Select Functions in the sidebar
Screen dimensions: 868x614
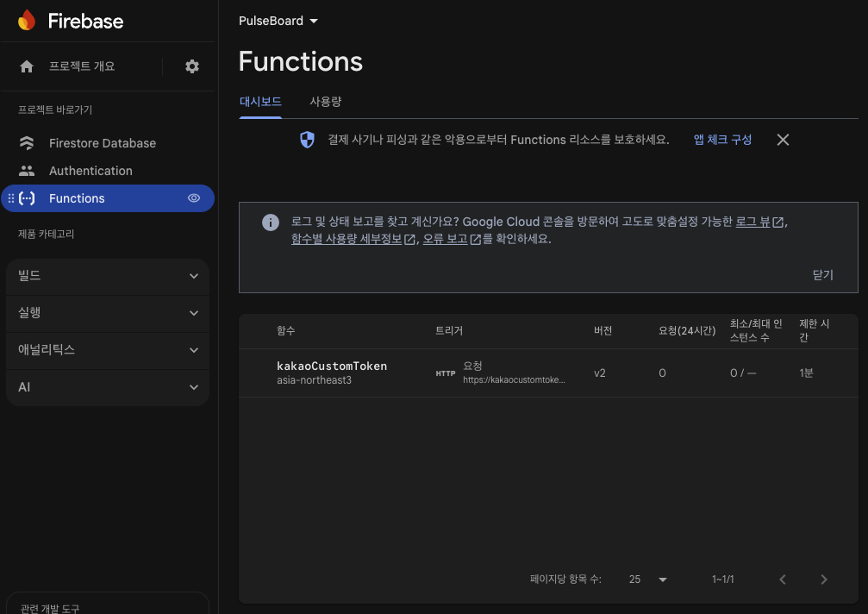coord(108,198)
